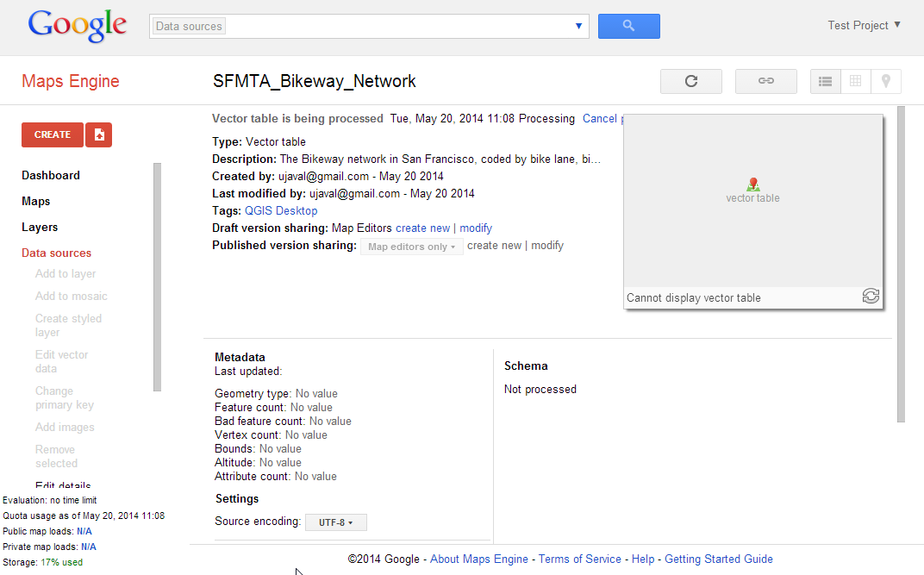Open the QGIS Desktop tag link
This screenshot has width=924, height=575.
tap(281, 210)
